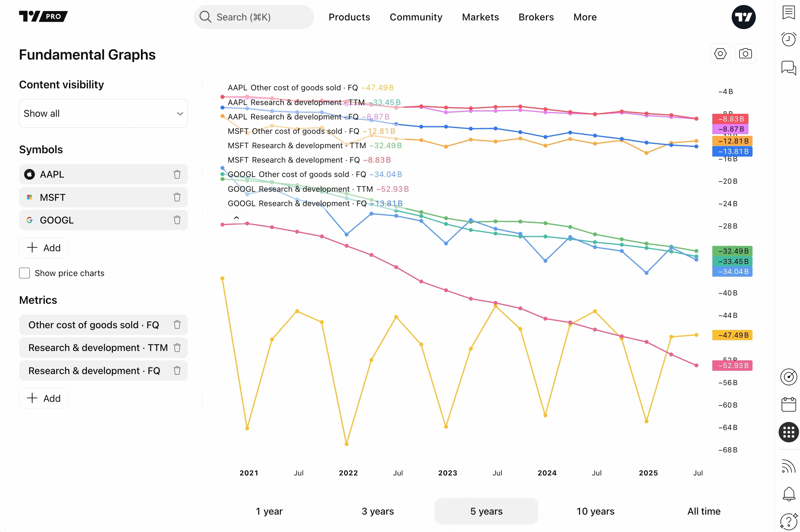
Task: Click the Apple logo in AAPL row
Action: (x=29, y=174)
